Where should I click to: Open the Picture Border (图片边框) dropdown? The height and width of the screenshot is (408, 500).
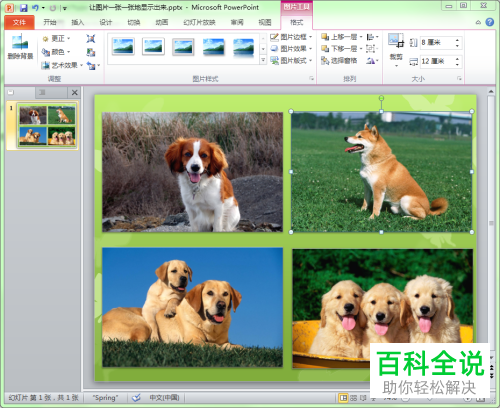coord(291,37)
